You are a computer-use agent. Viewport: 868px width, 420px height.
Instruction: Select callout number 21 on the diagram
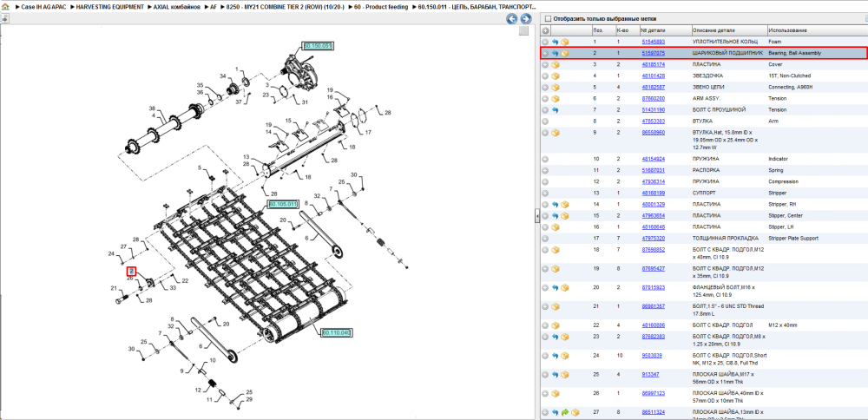point(114,288)
